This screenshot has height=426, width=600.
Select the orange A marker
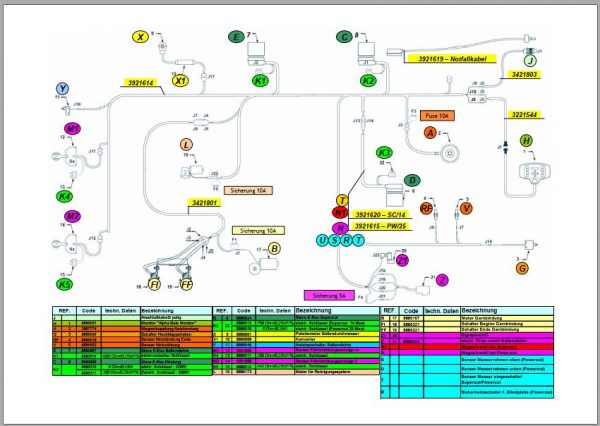(430, 132)
